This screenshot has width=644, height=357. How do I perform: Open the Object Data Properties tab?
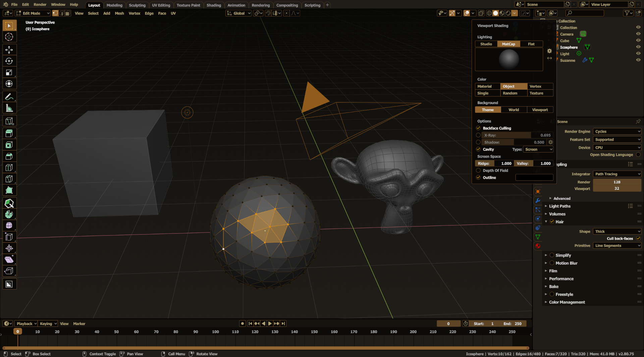538,237
